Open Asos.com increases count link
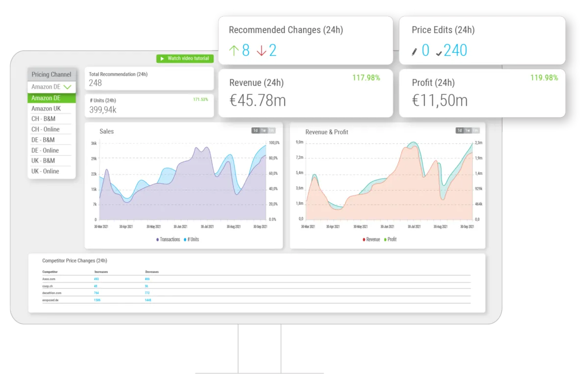This screenshot has width=588, height=384. click(96, 279)
